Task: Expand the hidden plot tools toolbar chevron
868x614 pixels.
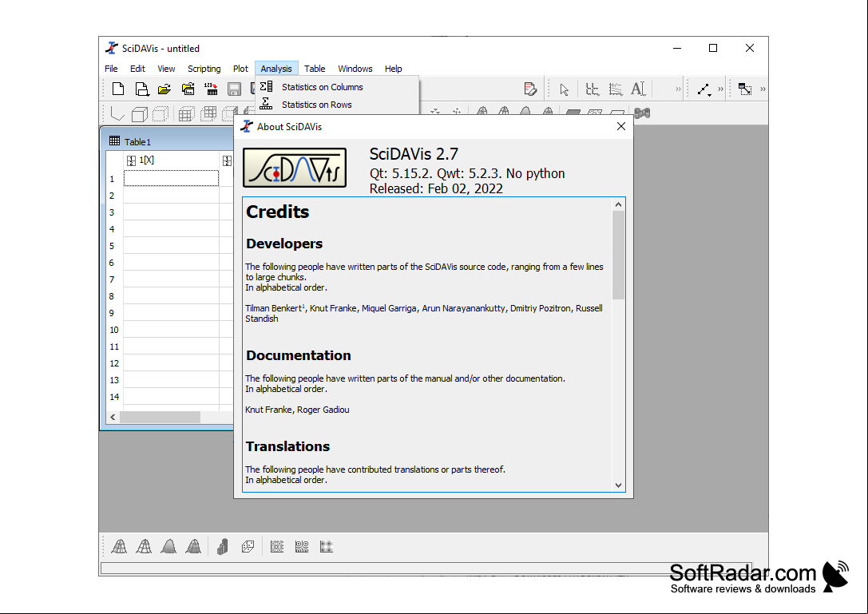Action: pos(678,89)
